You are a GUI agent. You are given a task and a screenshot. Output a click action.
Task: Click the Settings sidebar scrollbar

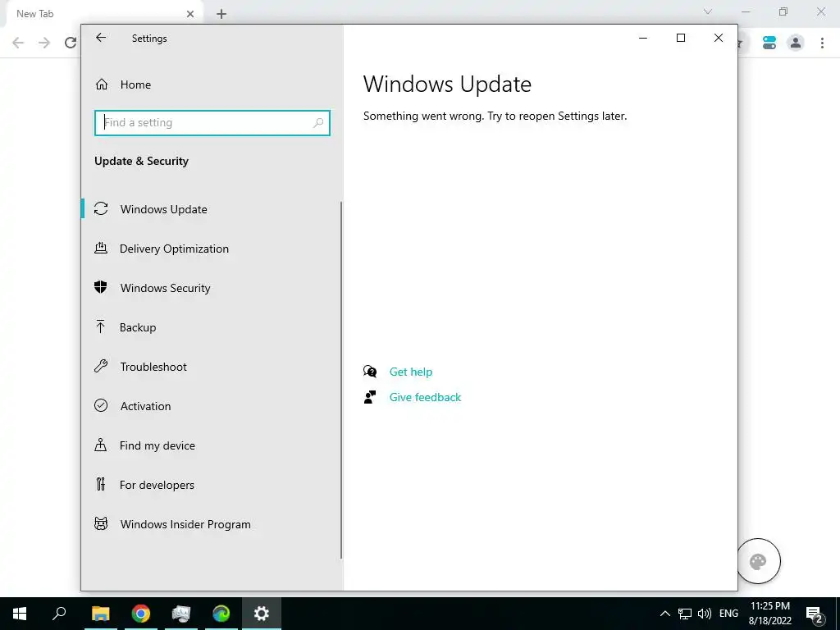(x=341, y=381)
